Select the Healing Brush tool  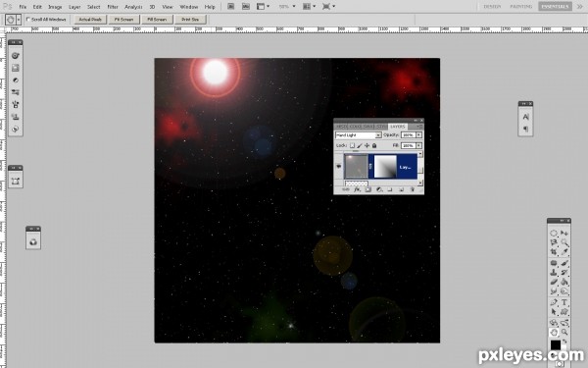coord(554,263)
